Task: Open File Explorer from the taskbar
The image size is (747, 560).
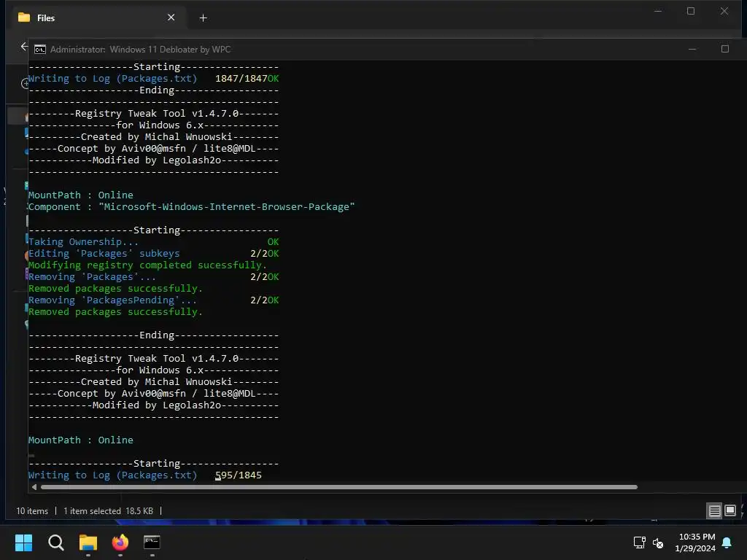Action: pos(88,542)
